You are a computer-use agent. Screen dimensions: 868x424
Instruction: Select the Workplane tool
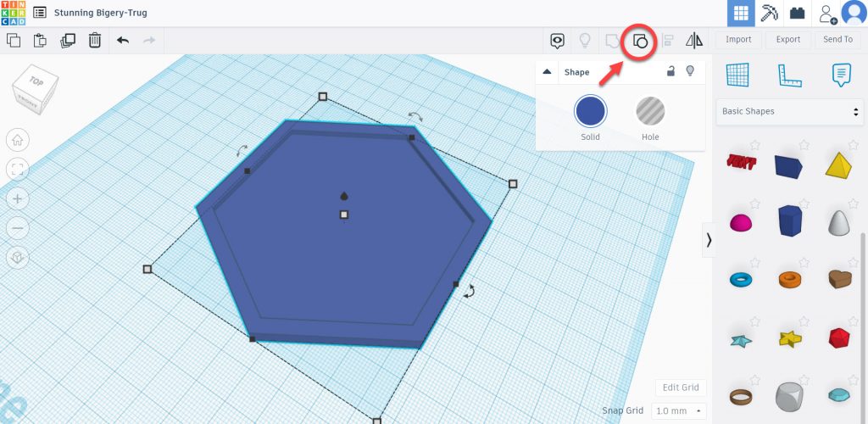738,75
